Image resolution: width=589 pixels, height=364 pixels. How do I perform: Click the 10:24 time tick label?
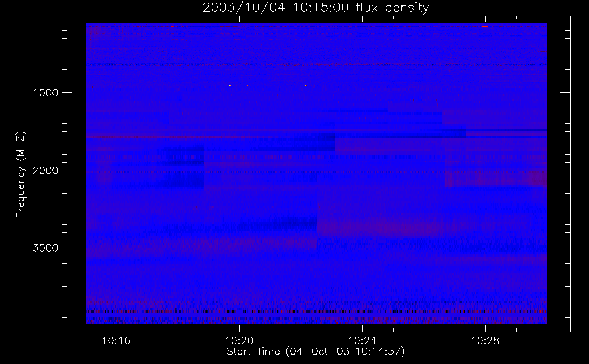click(362, 341)
